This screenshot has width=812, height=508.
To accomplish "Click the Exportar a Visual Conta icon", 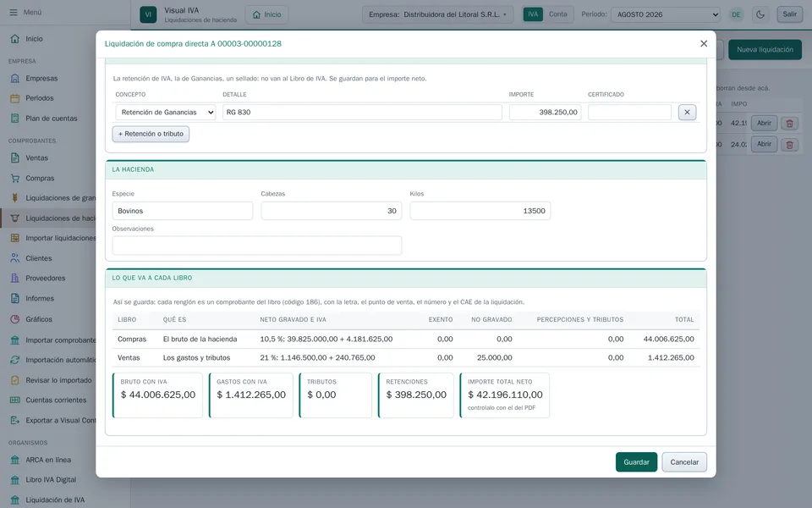I will (15, 421).
